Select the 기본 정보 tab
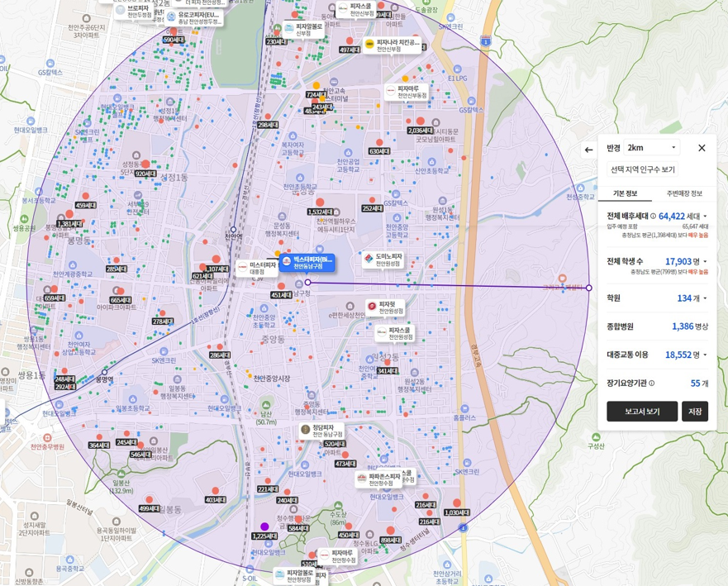The image size is (728, 586). [625, 193]
